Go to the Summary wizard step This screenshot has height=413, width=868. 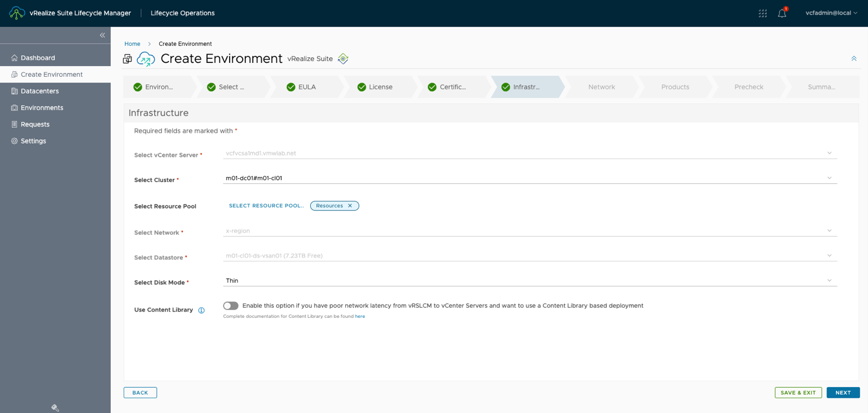821,87
